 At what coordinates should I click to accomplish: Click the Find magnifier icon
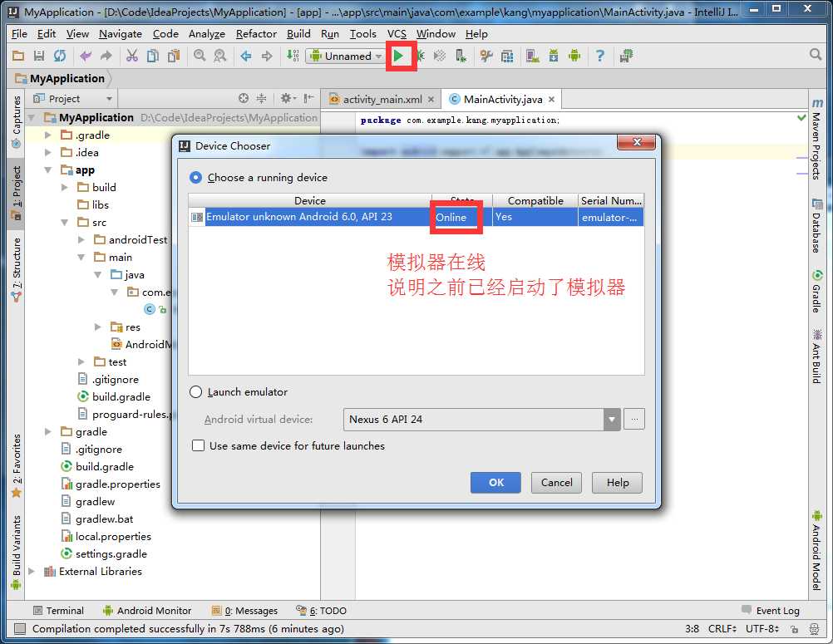[x=200, y=56]
